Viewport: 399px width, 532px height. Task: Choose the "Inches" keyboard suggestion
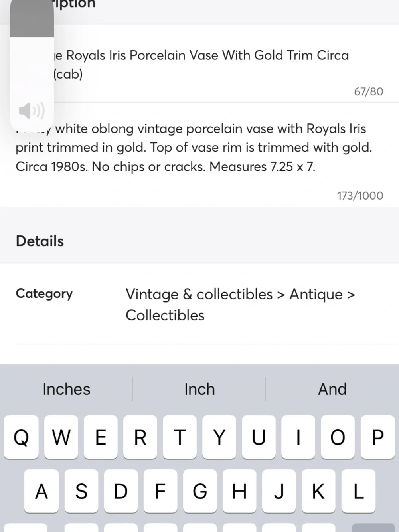[x=67, y=389]
